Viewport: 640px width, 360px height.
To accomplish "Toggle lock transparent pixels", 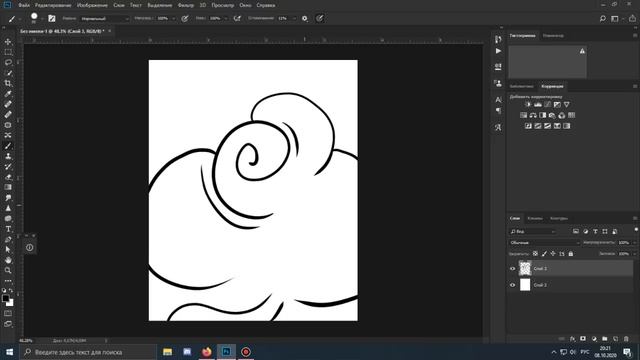I will (x=535, y=254).
